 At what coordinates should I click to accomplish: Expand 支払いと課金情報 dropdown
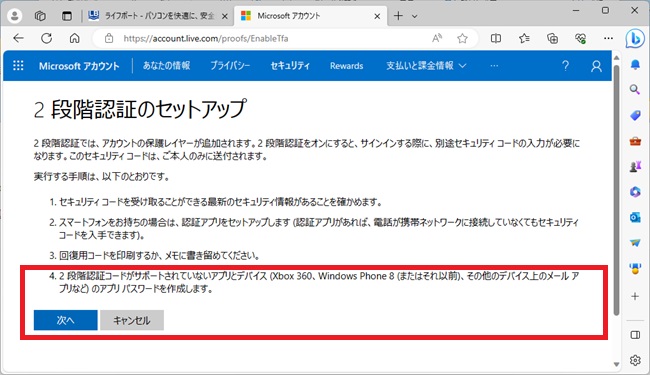(426, 65)
